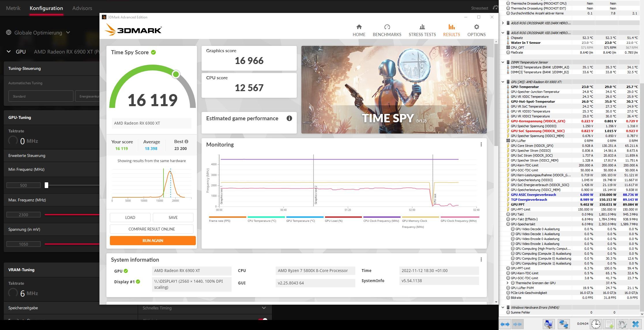Click COMPARE RESULT ONLINE
Viewport: 644px width, 330px height.
coord(152,229)
